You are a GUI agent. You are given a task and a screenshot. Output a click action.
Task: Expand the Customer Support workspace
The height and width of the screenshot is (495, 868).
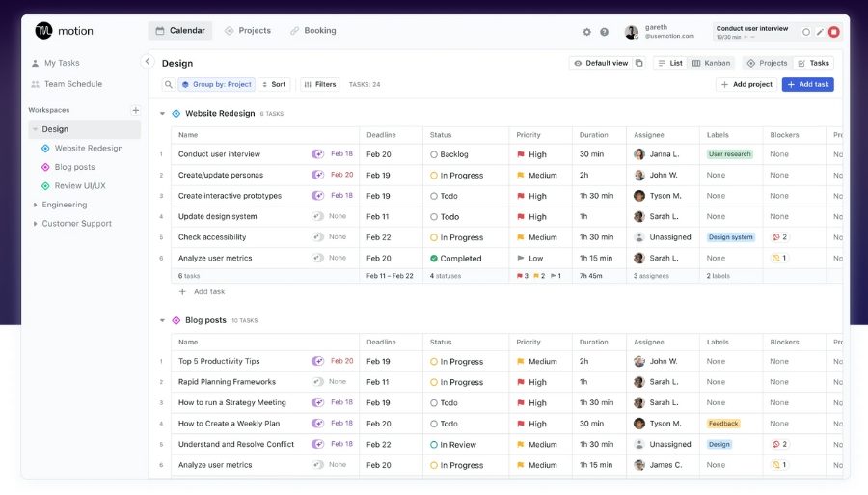pos(35,224)
